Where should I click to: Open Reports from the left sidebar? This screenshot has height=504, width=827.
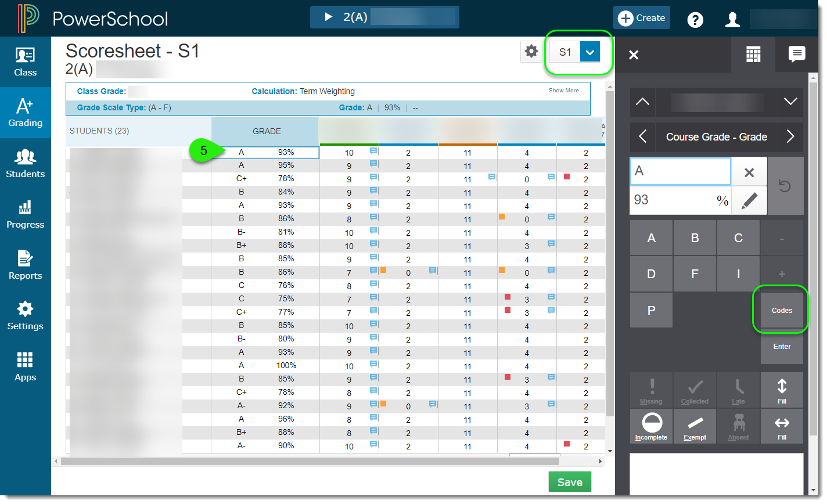coord(25,265)
